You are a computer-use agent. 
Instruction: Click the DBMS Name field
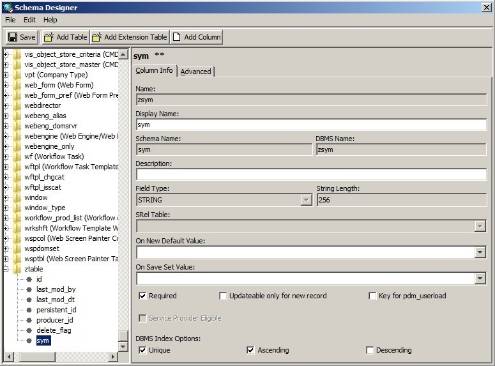click(401, 150)
